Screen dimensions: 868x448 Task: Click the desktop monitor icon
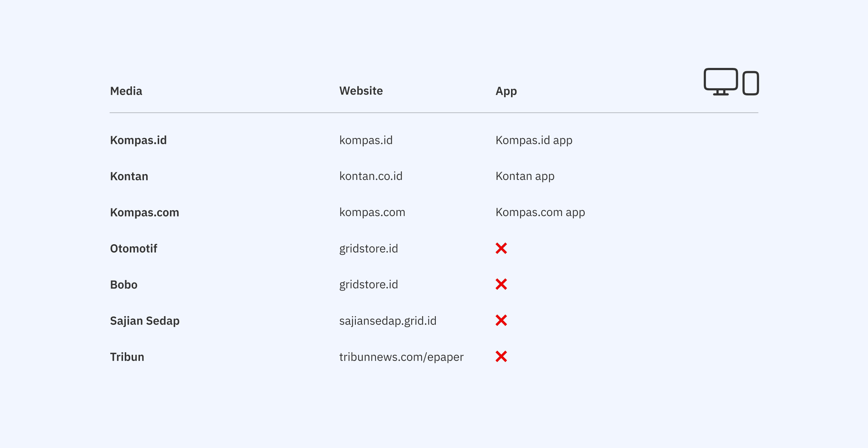[720, 82]
